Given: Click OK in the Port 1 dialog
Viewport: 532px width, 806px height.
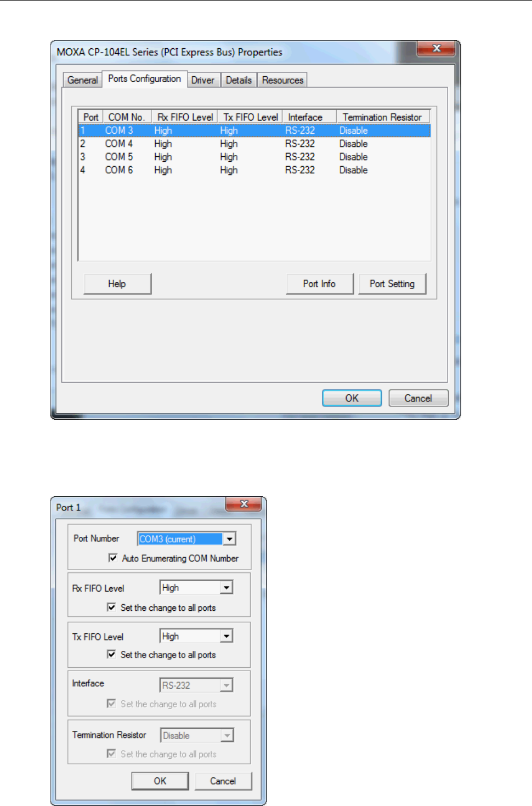Looking at the screenshot, I should pos(160,781).
